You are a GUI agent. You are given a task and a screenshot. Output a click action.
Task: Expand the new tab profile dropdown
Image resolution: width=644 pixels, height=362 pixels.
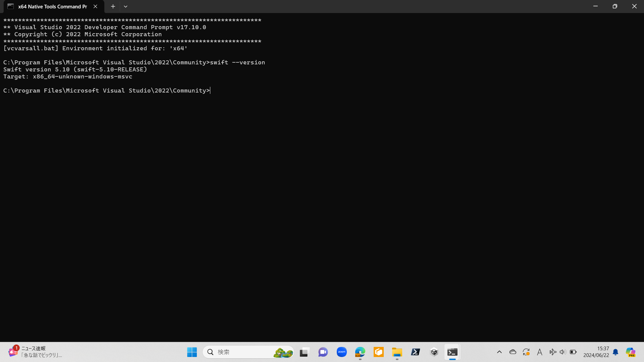coord(125,6)
